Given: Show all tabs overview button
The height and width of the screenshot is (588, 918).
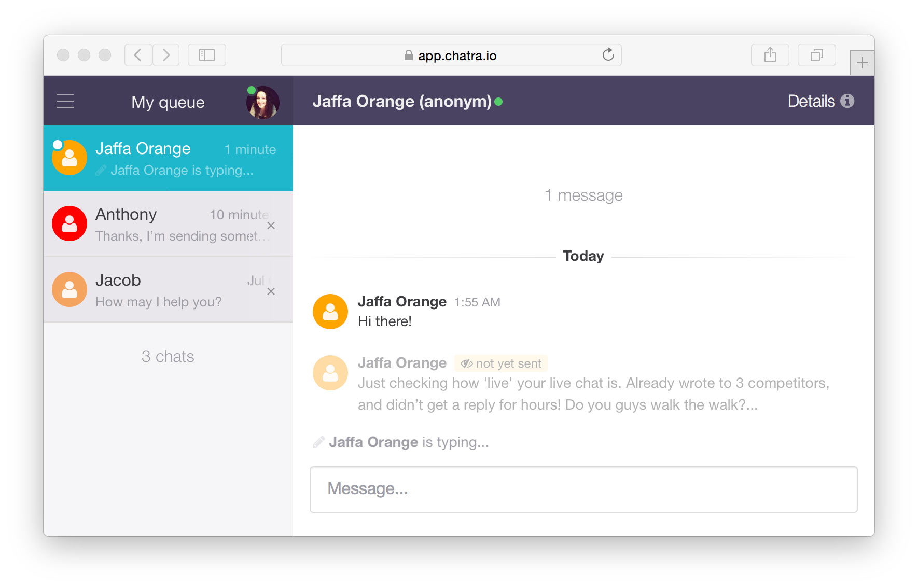Looking at the screenshot, I should pyautogui.click(x=816, y=55).
